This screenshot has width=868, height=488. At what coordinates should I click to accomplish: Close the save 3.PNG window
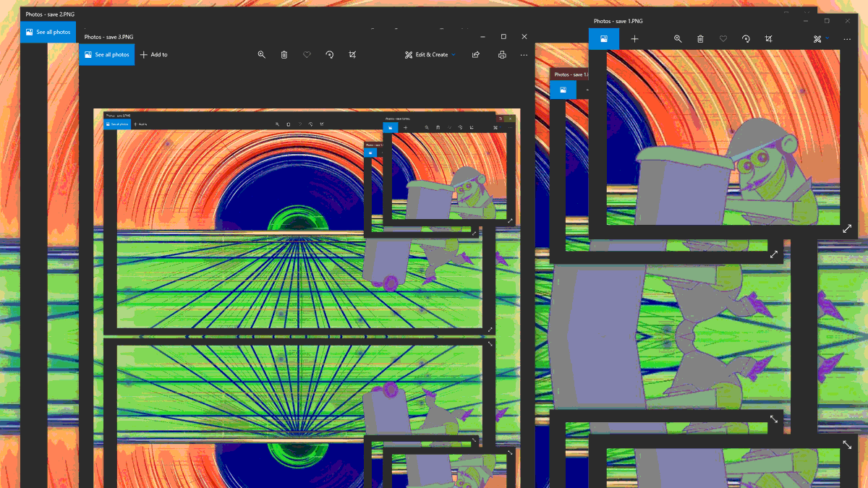click(524, 36)
